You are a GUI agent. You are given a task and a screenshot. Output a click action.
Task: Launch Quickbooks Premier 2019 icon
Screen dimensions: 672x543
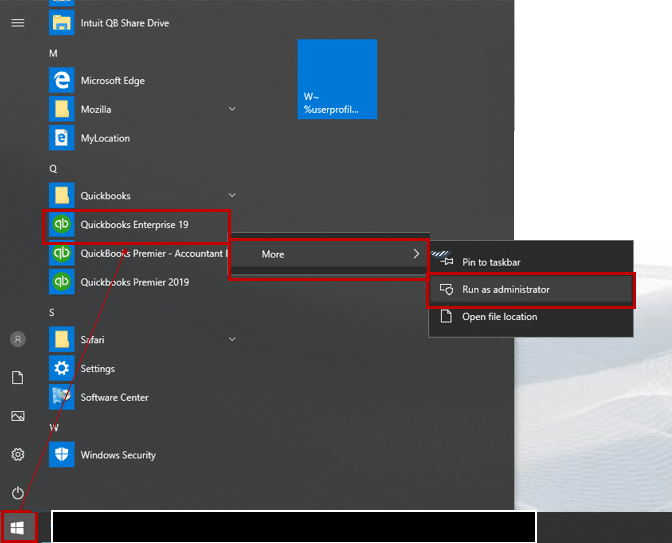(x=61, y=282)
